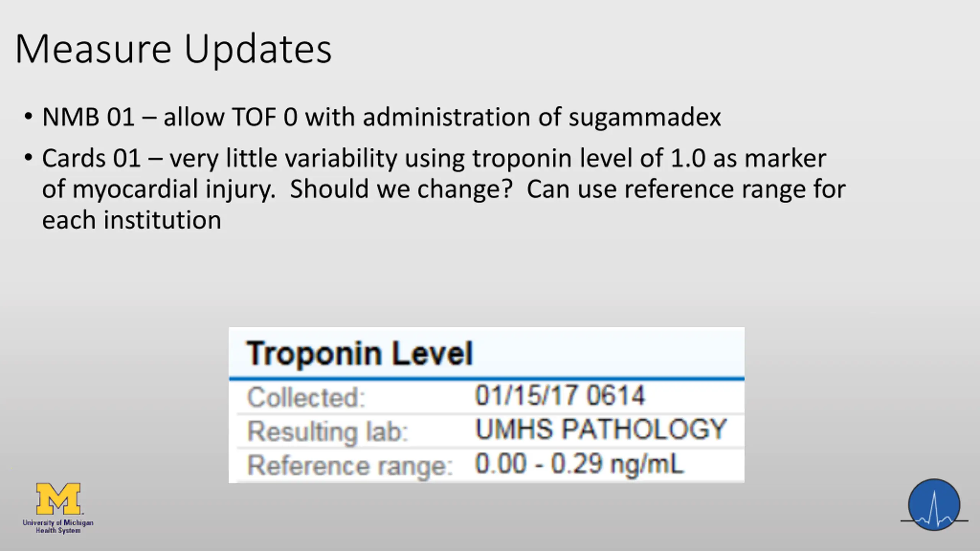Screen dimensions: 980x551
Task: Click the 0.00 - 0.29 ng/mL value
Action: [x=579, y=464]
